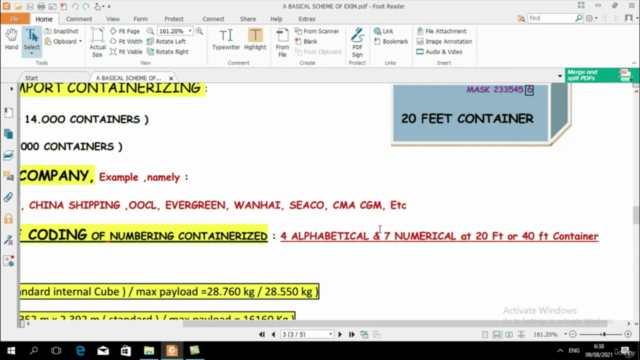Close the A BASICAL SCHEME OF document tab
Image resolution: width=640 pixels, height=360 pixels.
(x=171, y=78)
